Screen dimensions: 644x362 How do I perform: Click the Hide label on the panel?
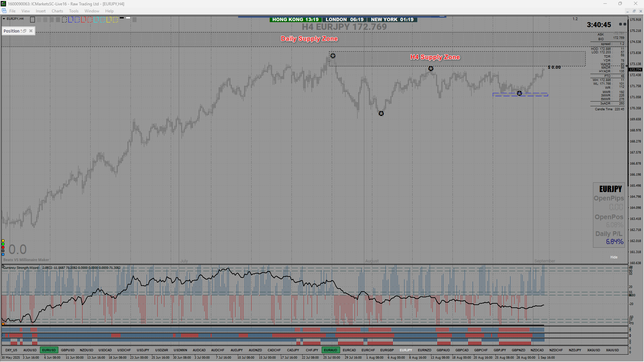point(613,257)
